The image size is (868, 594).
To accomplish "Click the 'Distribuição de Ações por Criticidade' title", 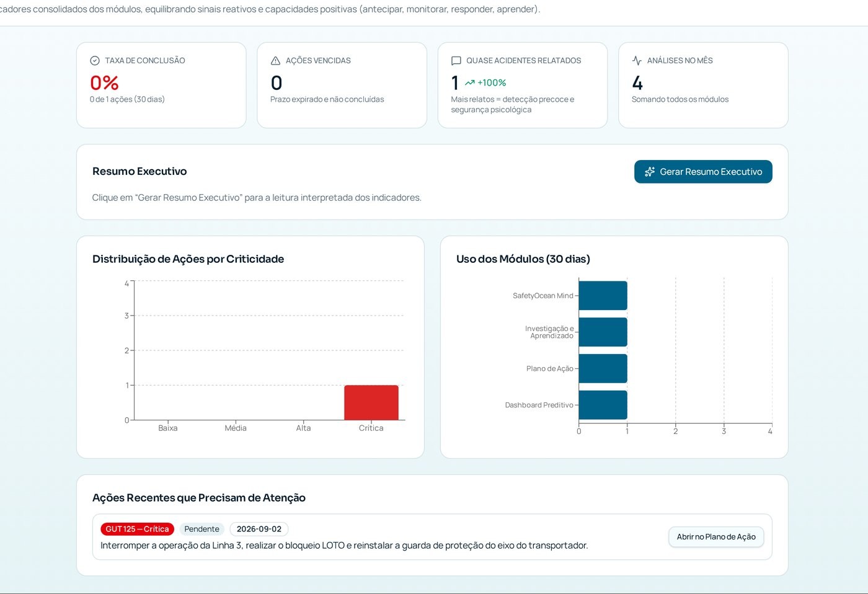I will 188,259.
